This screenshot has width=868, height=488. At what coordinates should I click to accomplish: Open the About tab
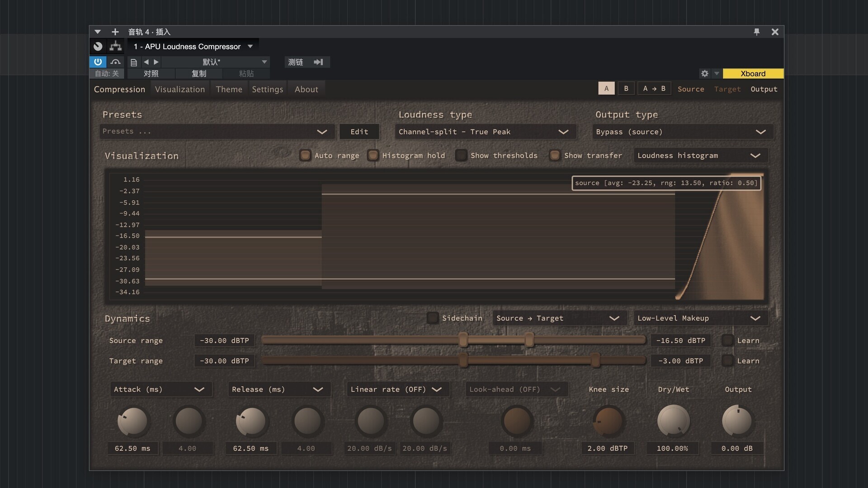306,89
